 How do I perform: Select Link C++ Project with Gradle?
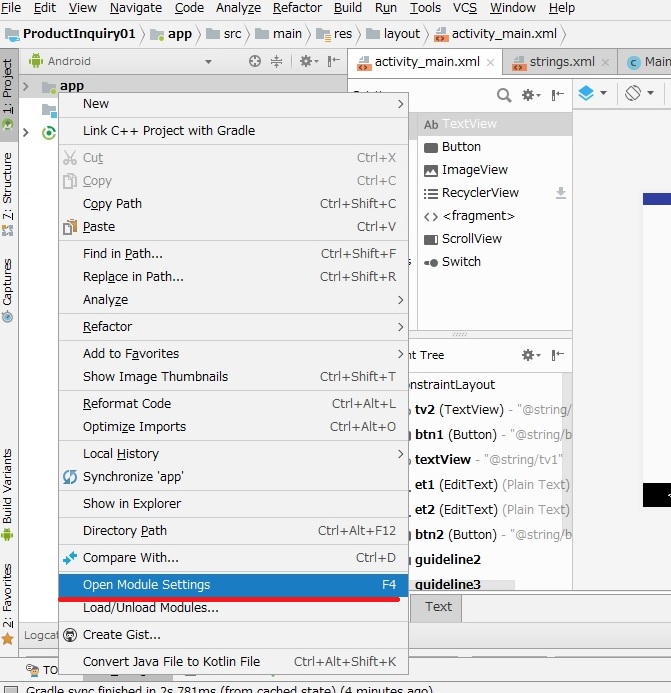[233, 131]
